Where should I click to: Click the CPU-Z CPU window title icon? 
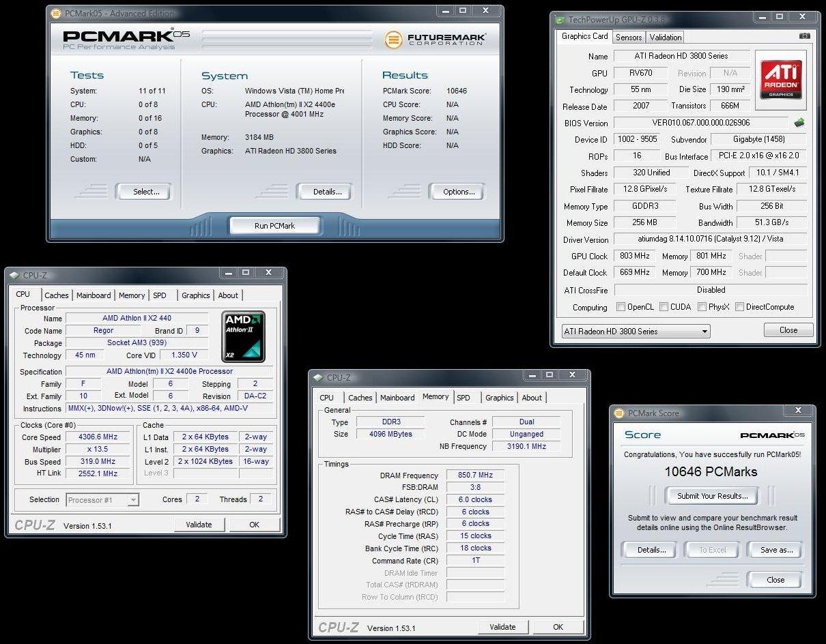14,275
